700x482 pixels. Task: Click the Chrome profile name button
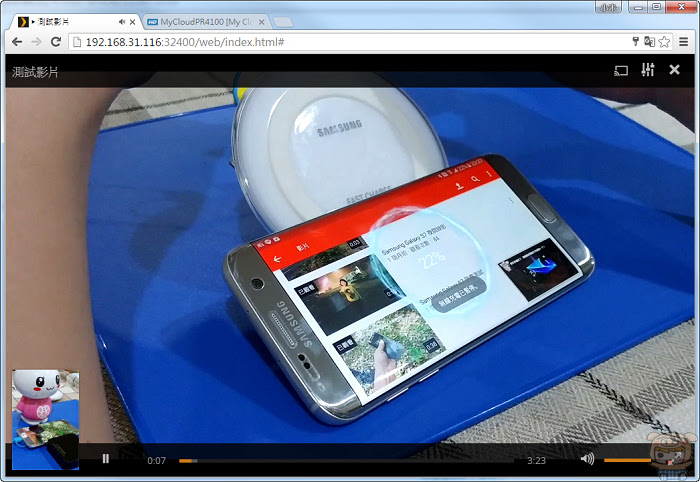(x=608, y=7)
